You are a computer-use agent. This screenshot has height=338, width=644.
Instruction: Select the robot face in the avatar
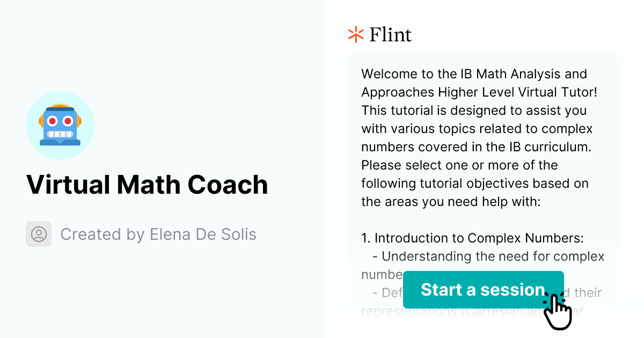60,126
